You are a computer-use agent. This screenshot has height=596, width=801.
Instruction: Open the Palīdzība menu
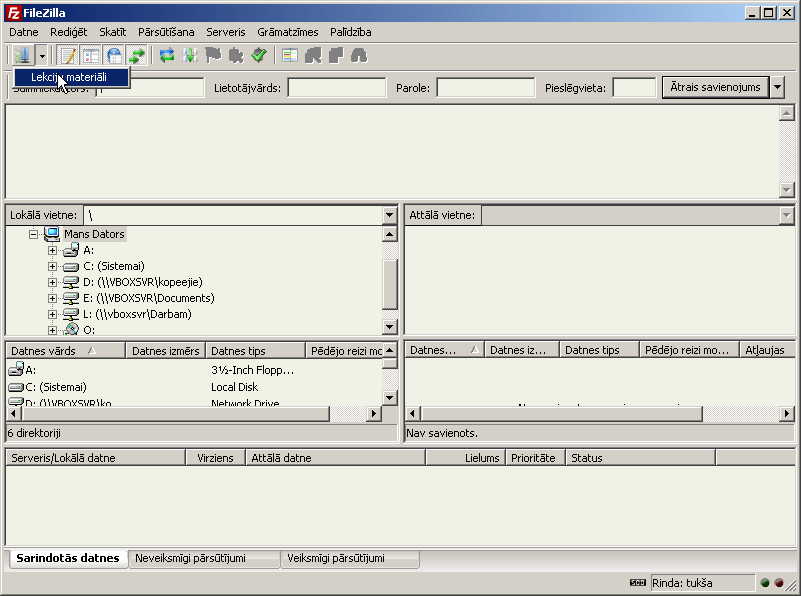350,32
